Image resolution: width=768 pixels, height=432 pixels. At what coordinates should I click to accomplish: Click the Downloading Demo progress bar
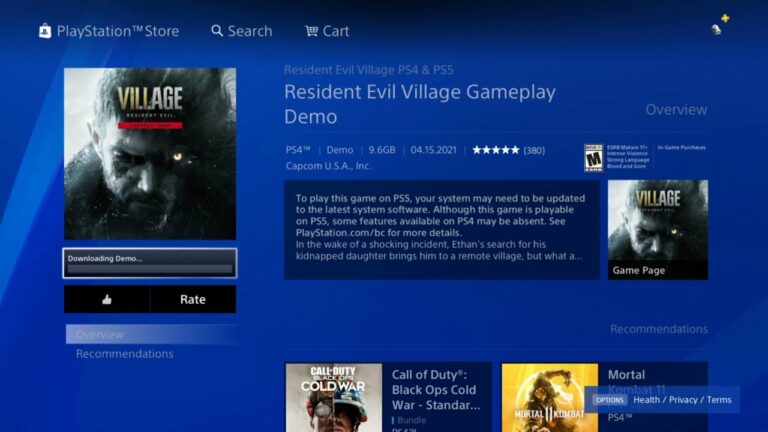coord(150,264)
